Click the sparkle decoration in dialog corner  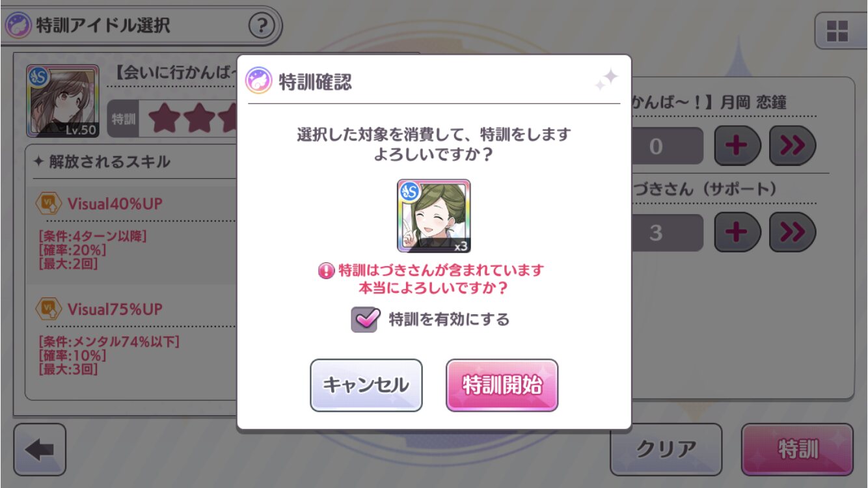point(606,81)
